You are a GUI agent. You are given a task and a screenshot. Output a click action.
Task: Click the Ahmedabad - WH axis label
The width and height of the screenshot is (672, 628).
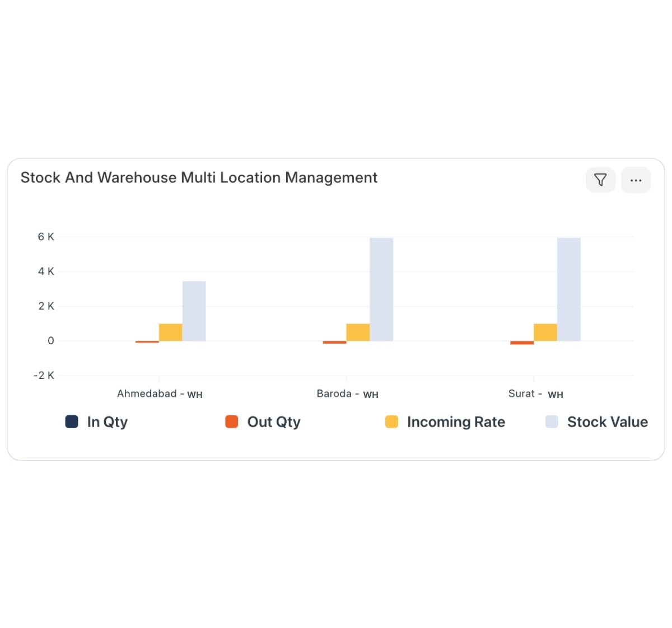(160, 394)
